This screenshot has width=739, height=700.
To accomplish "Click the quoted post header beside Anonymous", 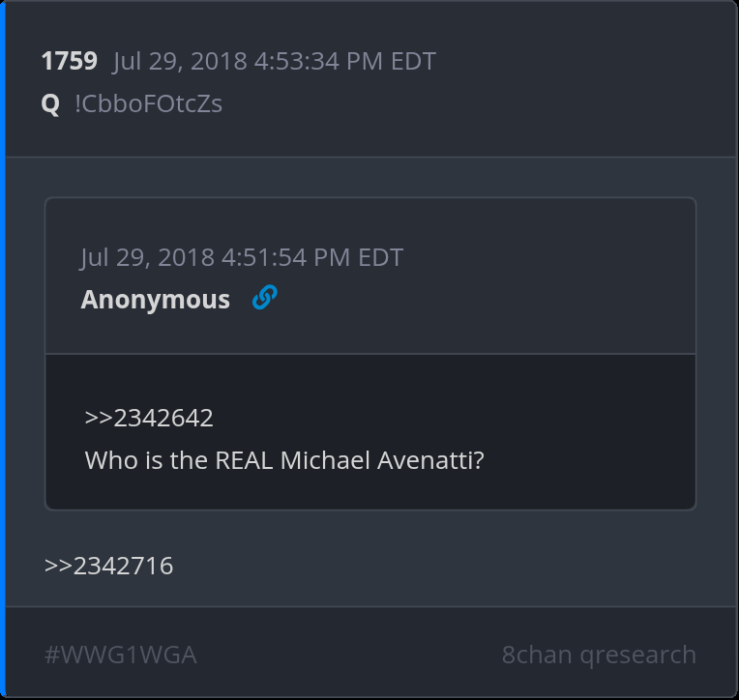I will pyautogui.click(x=486, y=299).
